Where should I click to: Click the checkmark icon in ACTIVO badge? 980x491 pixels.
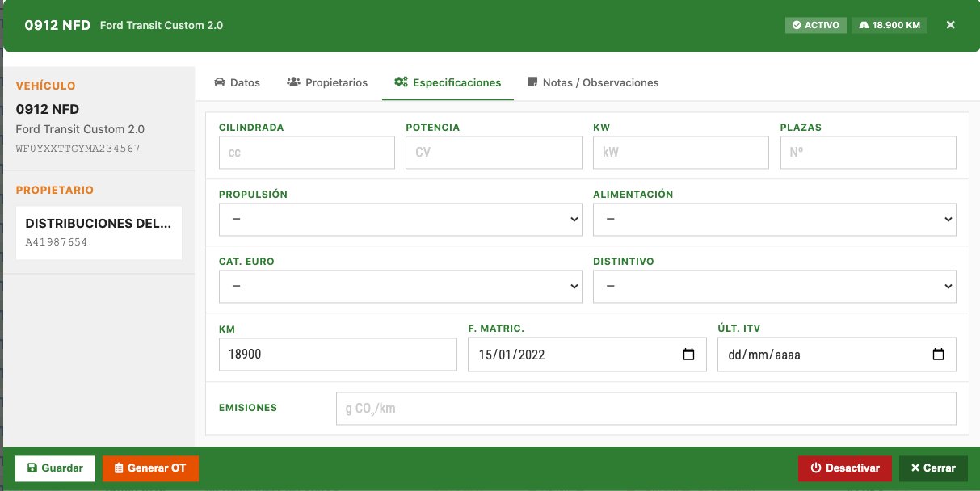point(797,25)
